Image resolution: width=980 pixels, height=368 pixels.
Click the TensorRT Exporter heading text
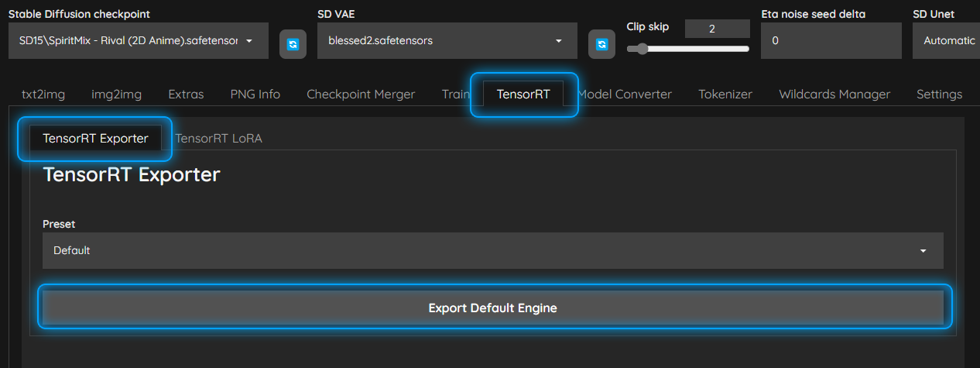click(x=132, y=174)
